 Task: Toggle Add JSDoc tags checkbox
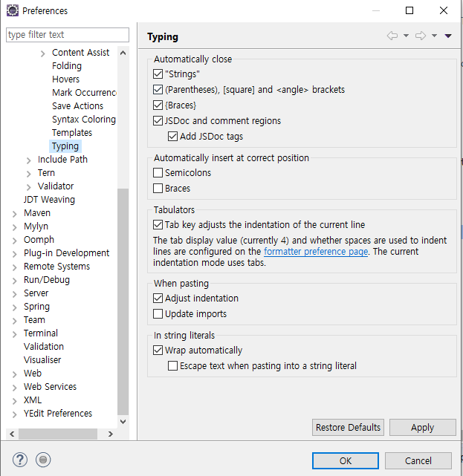click(172, 137)
